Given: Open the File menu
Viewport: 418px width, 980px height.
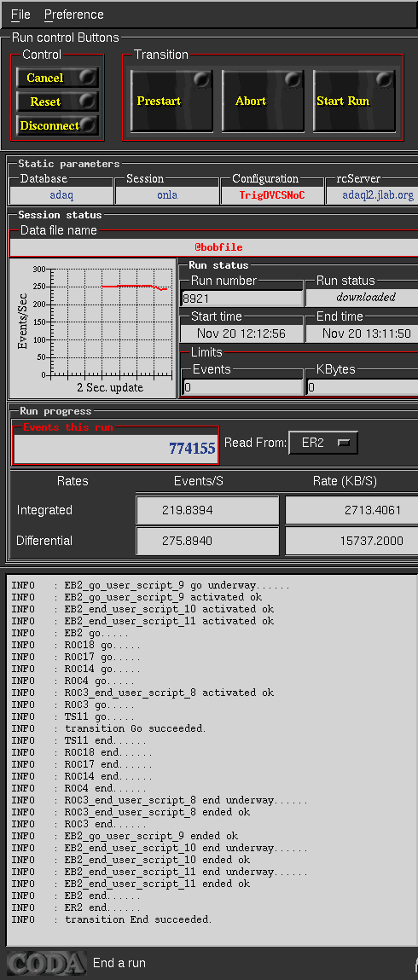Looking at the screenshot, I should (x=20, y=14).
